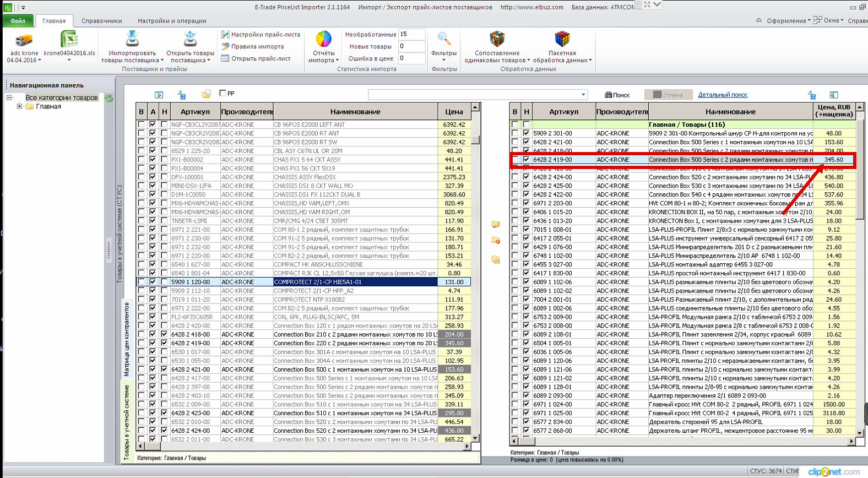Image resolution: width=868 pixels, height=478 pixels.
Task: Click the ribbon collapse arrow icon
Action: [759, 20]
